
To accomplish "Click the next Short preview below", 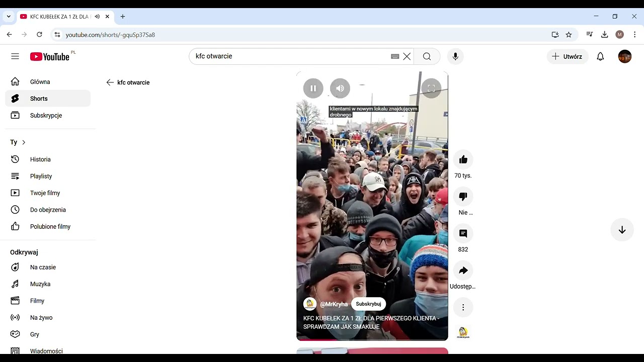I will click(x=372, y=350).
